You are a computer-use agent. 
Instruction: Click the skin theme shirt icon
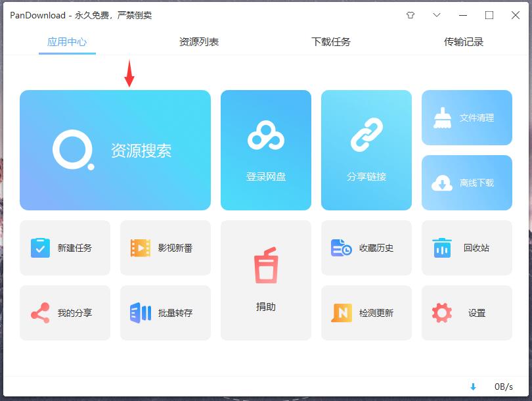(x=411, y=15)
